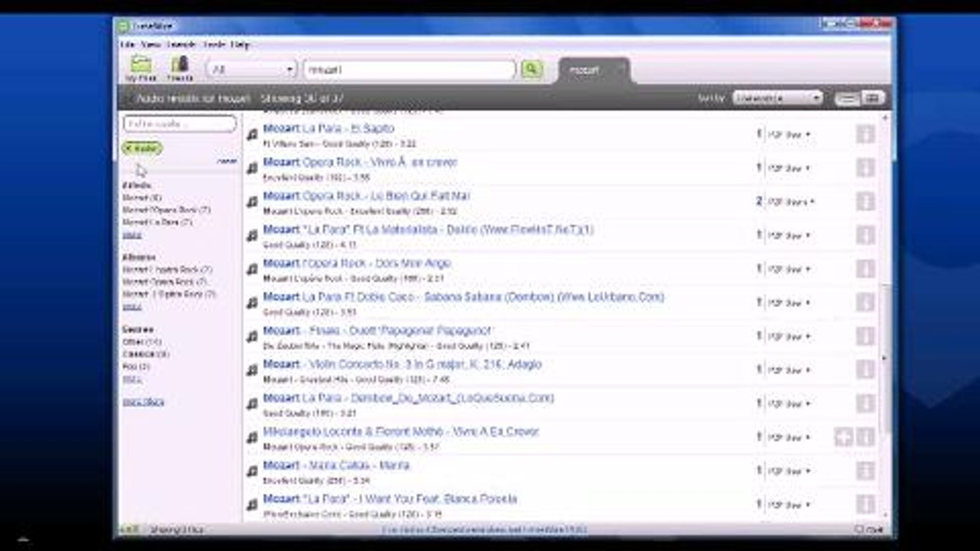Open Mozart - Violin Concerto No. 3 result

click(402, 364)
